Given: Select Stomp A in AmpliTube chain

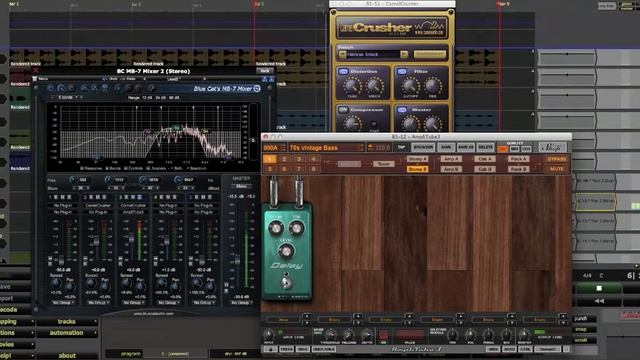Looking at the screenshot, I should click(417, 159).
